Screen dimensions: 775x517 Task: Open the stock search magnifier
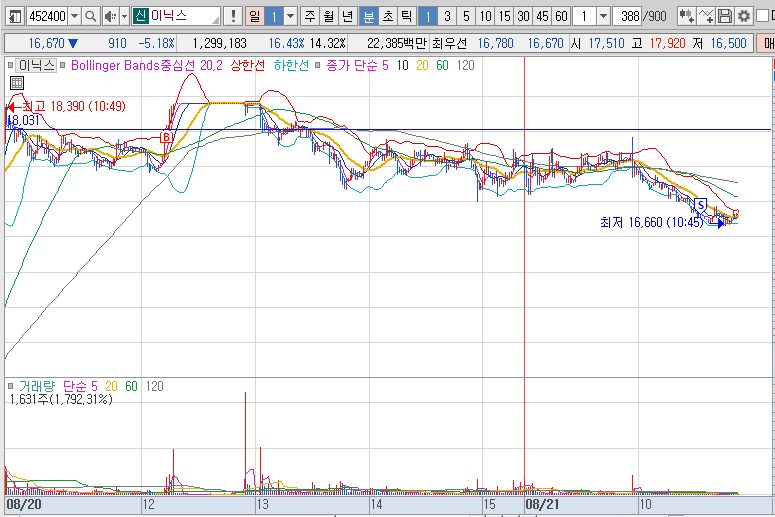[90, 16]
